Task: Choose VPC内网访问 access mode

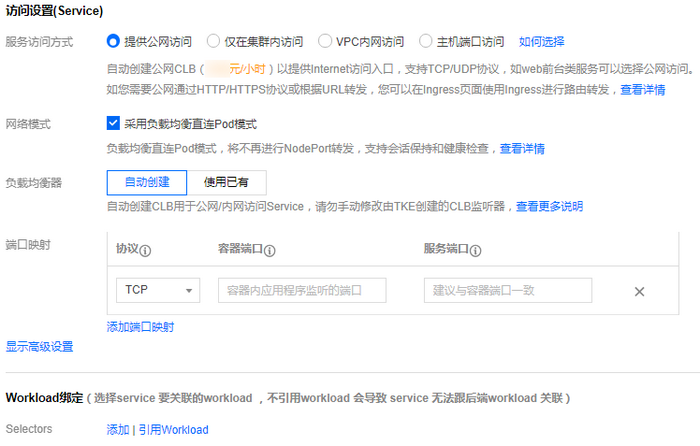Action: (x=325, y=42)
